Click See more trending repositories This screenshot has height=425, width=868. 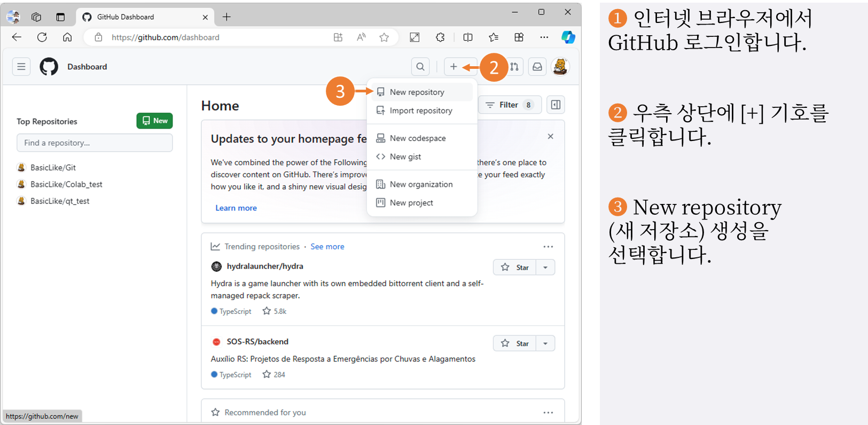(327, 247)
